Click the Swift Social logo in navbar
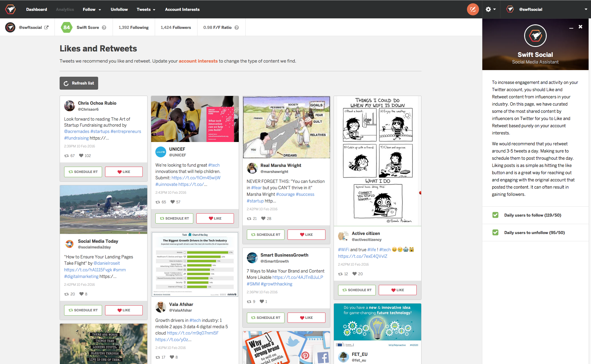The width and height of the screenshot is (591, 364). point(11,9)
